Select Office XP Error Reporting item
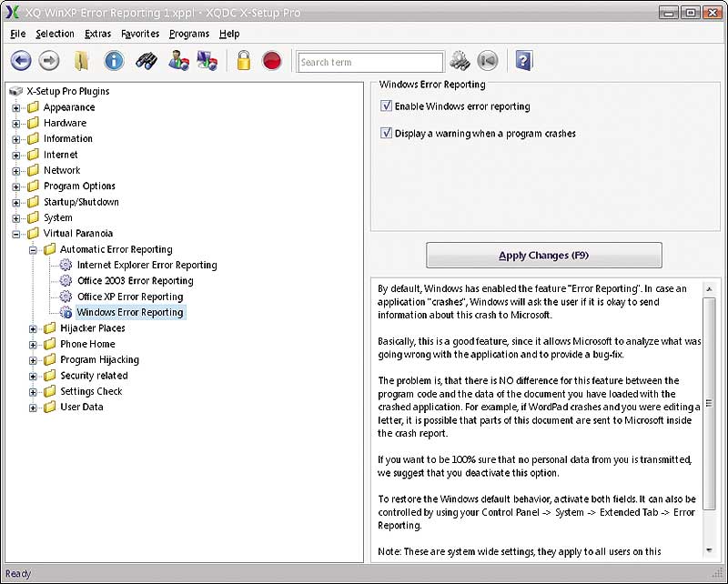Screen dimensions: 728x584 click(130, 297)
